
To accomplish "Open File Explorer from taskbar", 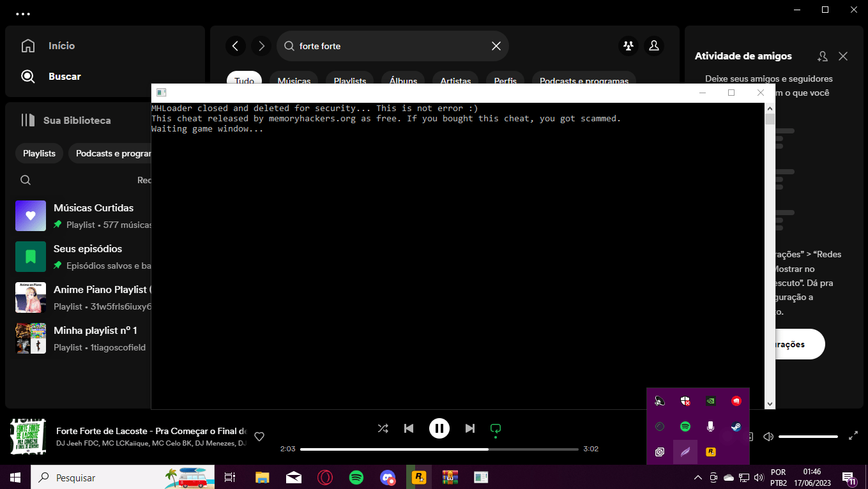I will (x=263, y=477).
